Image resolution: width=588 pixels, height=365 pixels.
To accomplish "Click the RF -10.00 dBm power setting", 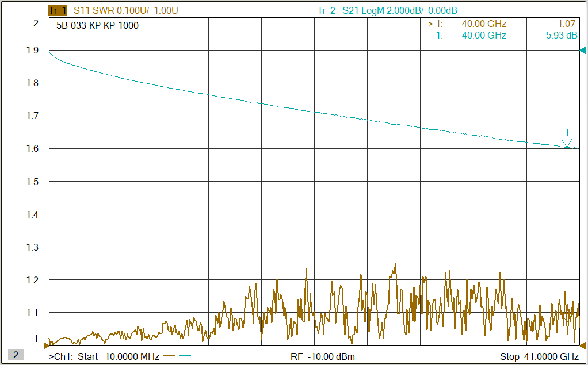I will point(323,356).
